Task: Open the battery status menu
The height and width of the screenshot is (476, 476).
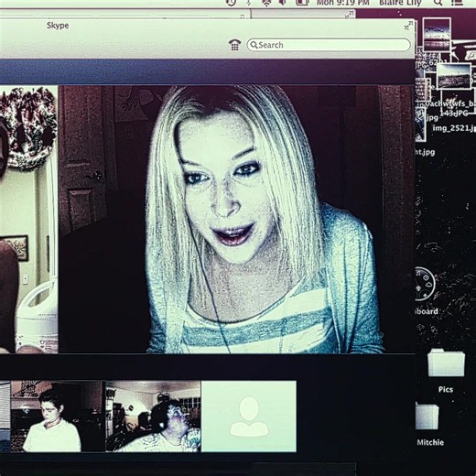Action: coord(301,3)
